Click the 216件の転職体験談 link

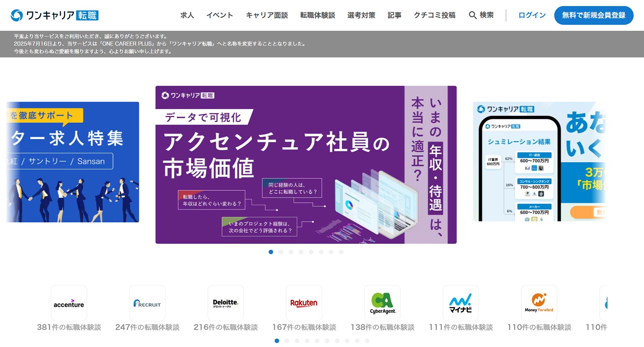(x=225, y=327)
